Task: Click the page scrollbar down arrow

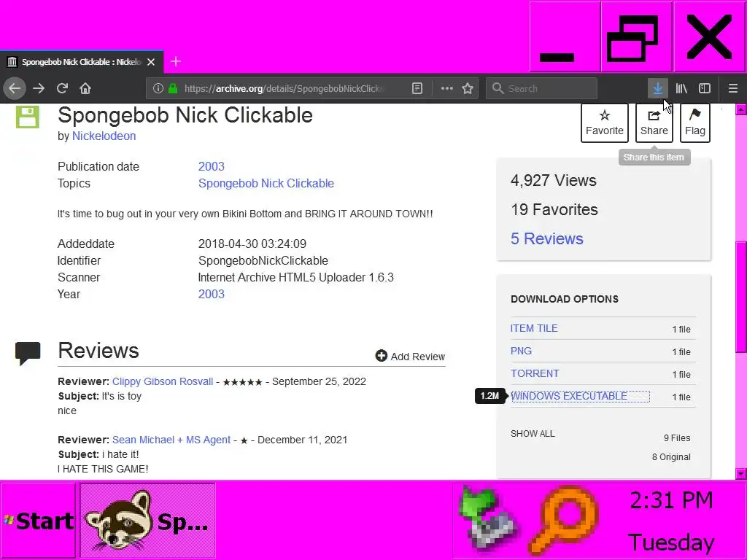Action: click(741, 474)
